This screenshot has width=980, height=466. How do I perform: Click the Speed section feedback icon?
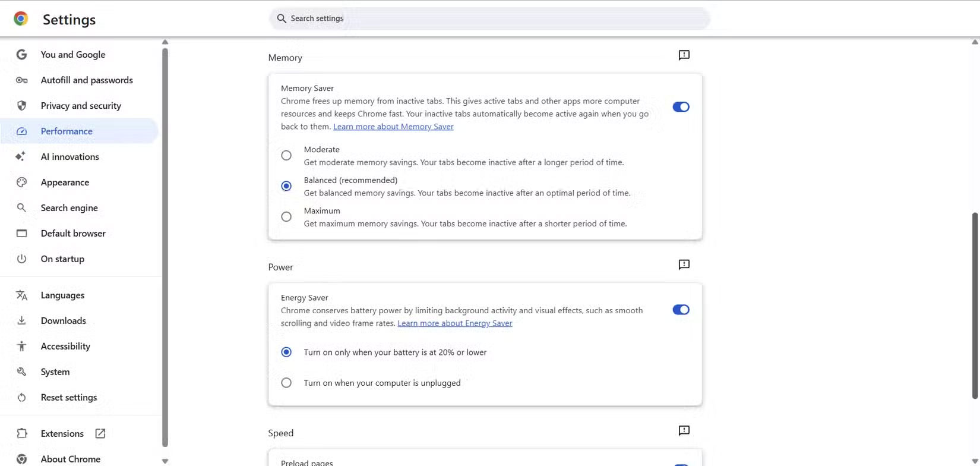pyautogui.click(x=684, y=430)
